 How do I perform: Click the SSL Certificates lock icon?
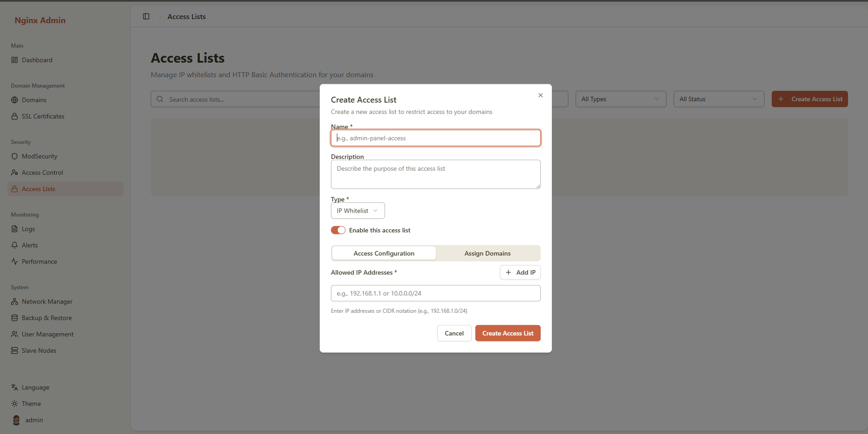point(15,116)
